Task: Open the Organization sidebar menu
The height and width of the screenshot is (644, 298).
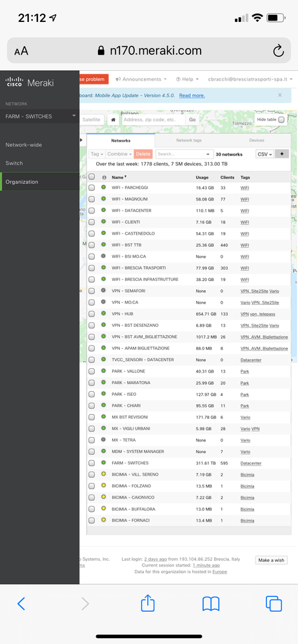Action: [x=40, y=182]
